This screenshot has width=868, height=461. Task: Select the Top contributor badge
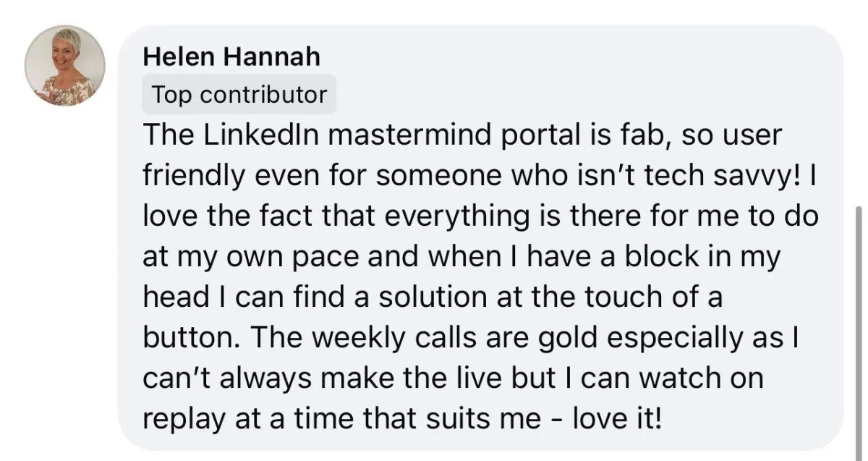(x=239, y=94)
